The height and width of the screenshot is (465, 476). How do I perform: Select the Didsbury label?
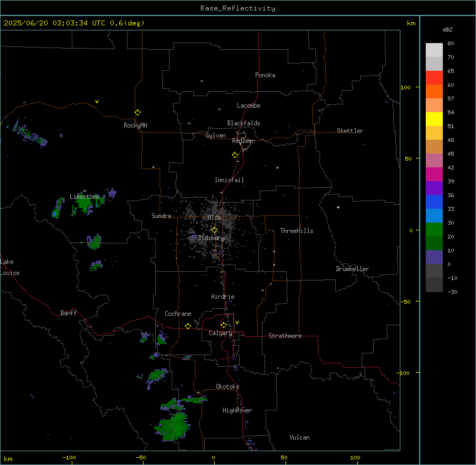point(211,238)
